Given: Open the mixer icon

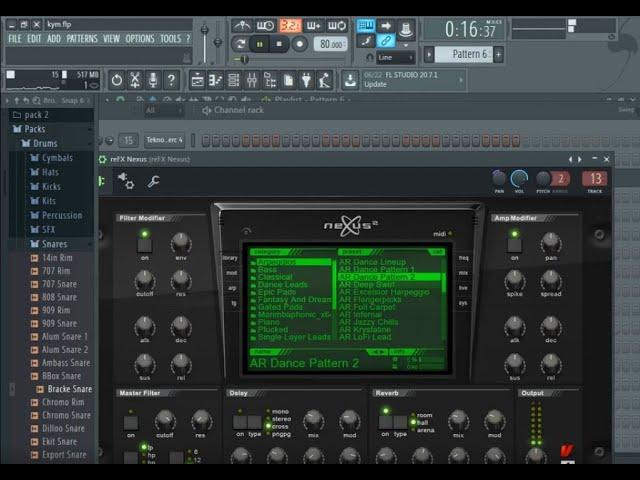Looking at the screenshot, I should [252, 80].
